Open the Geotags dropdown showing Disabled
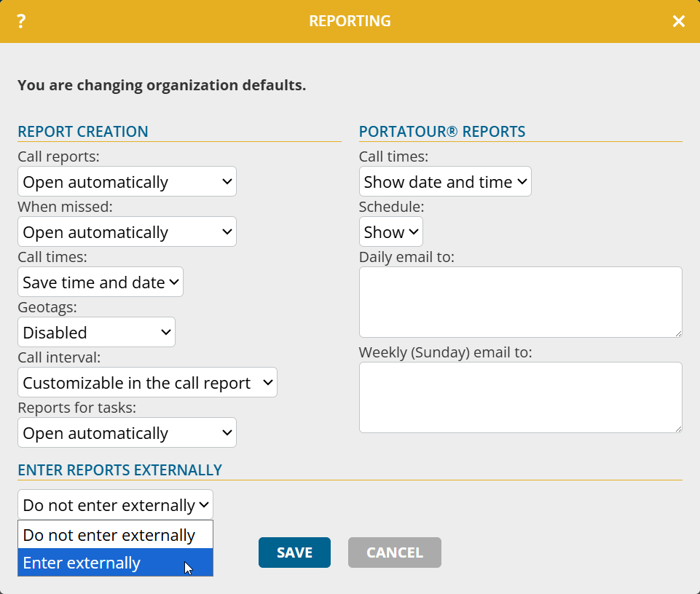Screen dimensions: 700x594 pyautogui.click(x=96, y=333)
